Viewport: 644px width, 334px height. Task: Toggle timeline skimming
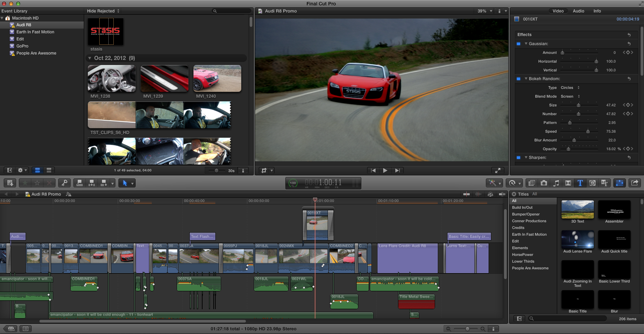pos(466,194)
